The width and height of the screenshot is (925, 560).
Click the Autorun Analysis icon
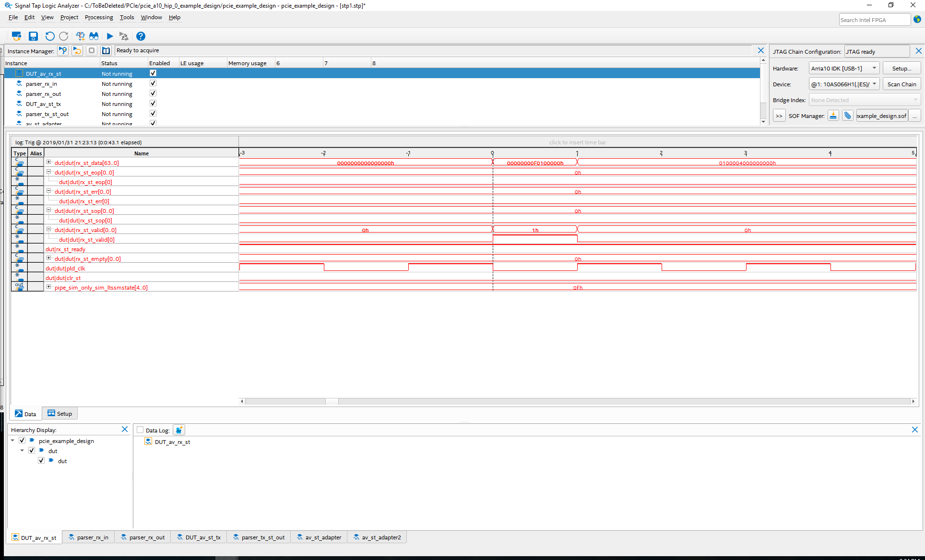[77, 50]
